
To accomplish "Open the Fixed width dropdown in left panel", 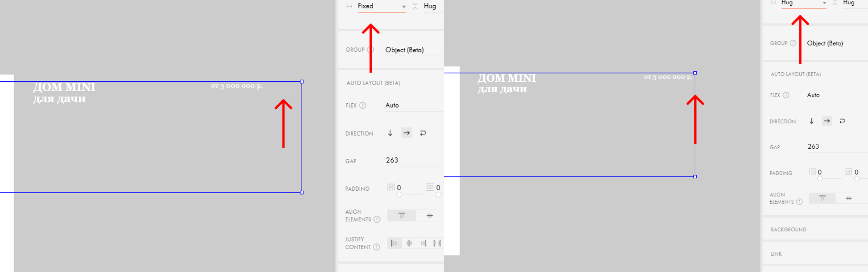I will pos(382,6).
